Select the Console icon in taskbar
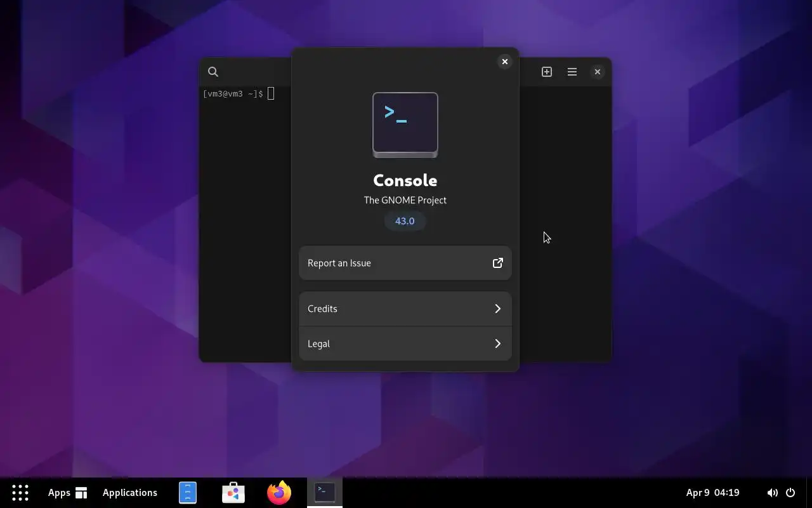Viewport: 812px width, 508px height. (x=325, y=492)
